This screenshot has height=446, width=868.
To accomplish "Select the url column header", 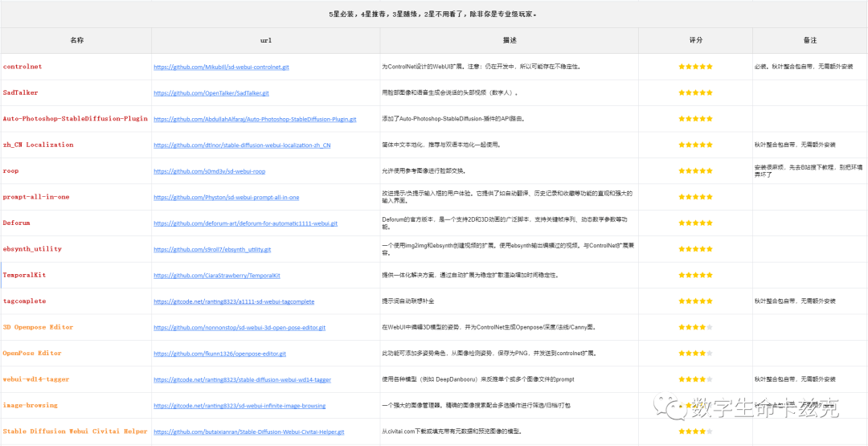I will (266, 41).
